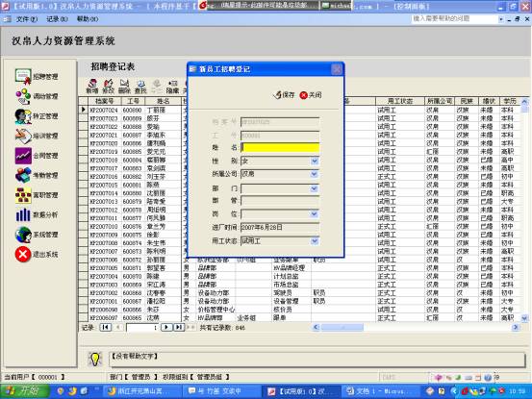Click 隐藏 toolbar icon to hide columns

173,87
